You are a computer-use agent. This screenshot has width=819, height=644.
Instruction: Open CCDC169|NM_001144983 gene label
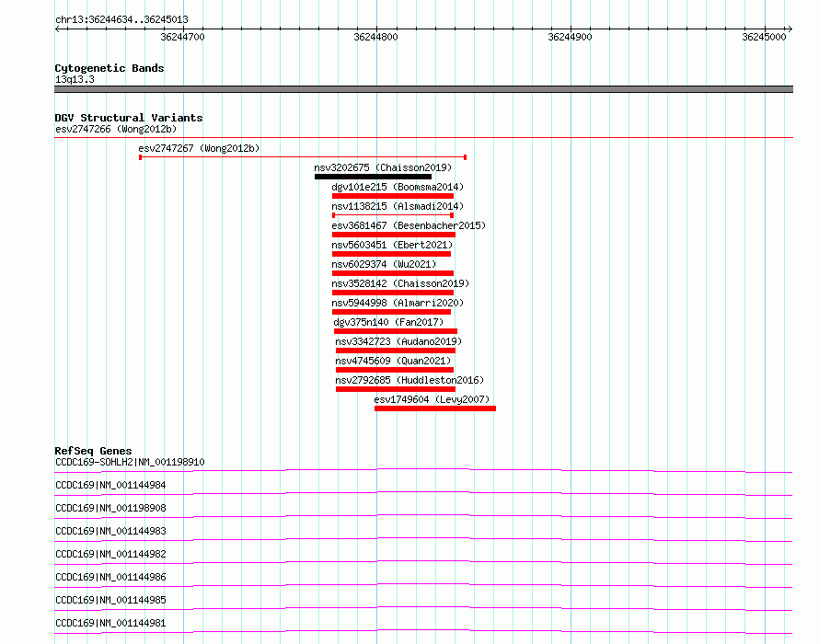tap(110, 531)
